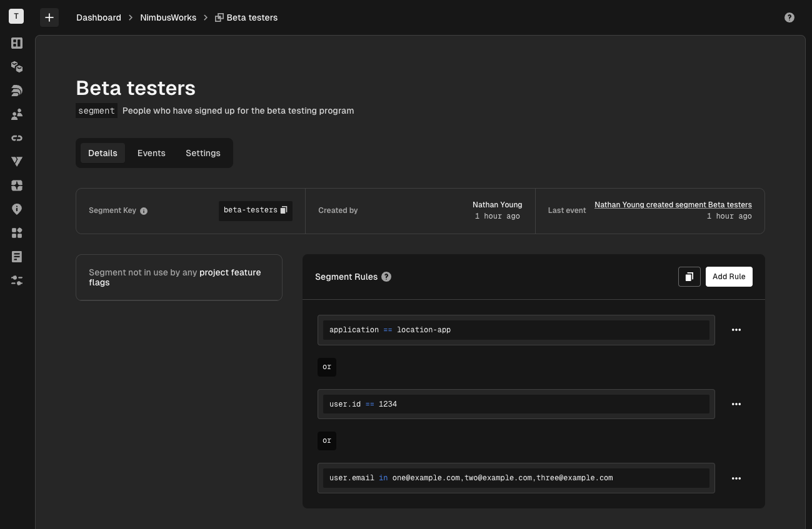This screenshot has width=812, height=529.
Task: Click the Beta testers breadcrumb
Action: point(252,17)
